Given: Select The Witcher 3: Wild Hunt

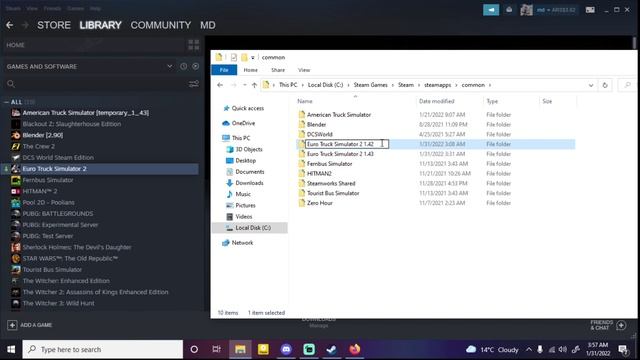Looking at the screenshot, I should (58, 303).
